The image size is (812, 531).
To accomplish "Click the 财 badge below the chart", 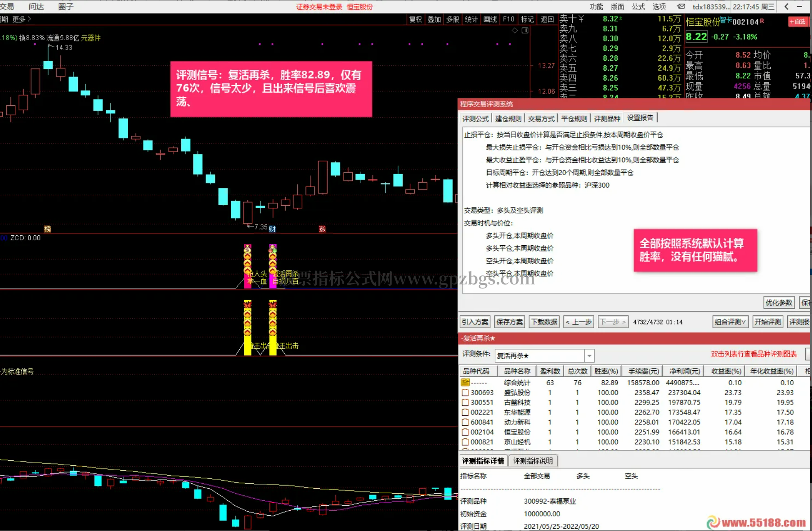I will 272,229.
